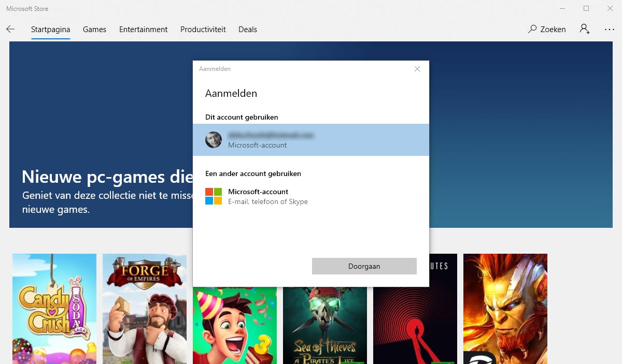622x364 pixels.
Task: Click the Microsoft-account logo icon
Action: [214, 196]
